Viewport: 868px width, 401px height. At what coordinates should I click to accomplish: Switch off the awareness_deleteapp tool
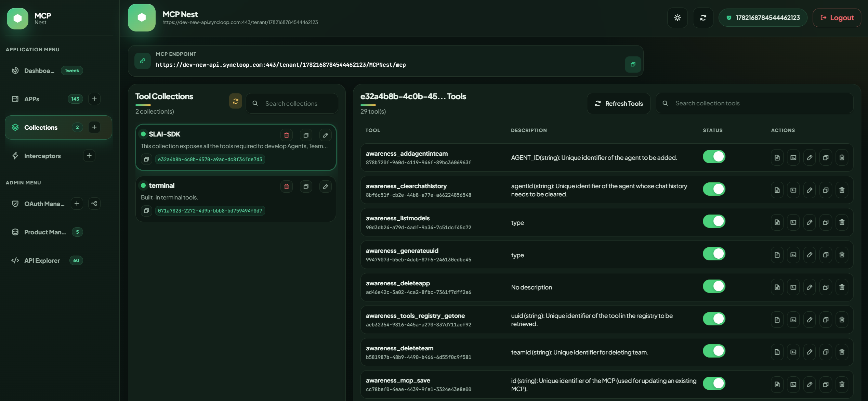coord(714,286)
